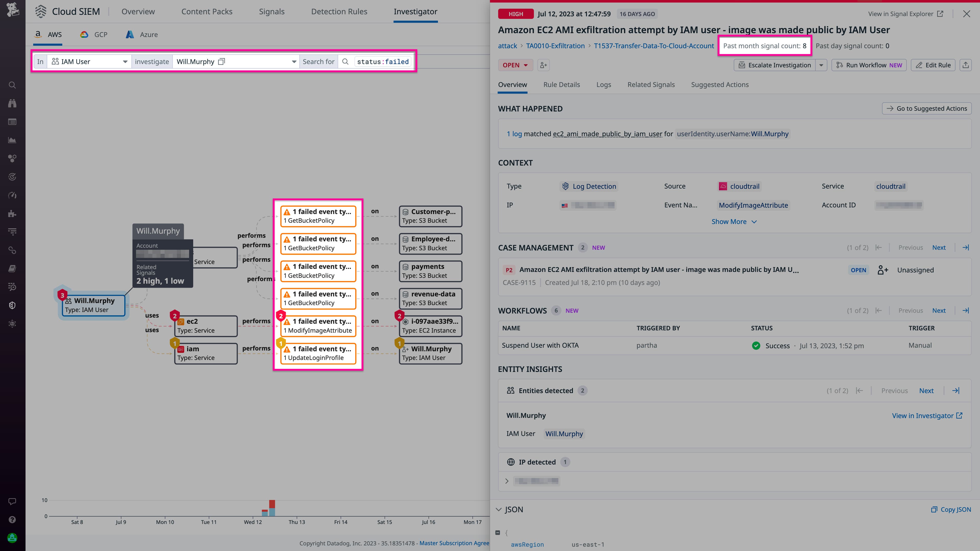Click the magnifying glass search icon in sidebar
The width and height of the screenshot is (980, 551).
(12, 85)
